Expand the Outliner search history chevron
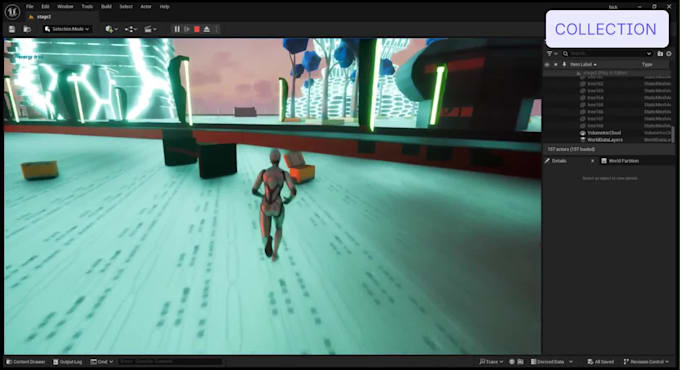Screen dimensions: 680x370 pyautogui.click(x=649, y=54)
